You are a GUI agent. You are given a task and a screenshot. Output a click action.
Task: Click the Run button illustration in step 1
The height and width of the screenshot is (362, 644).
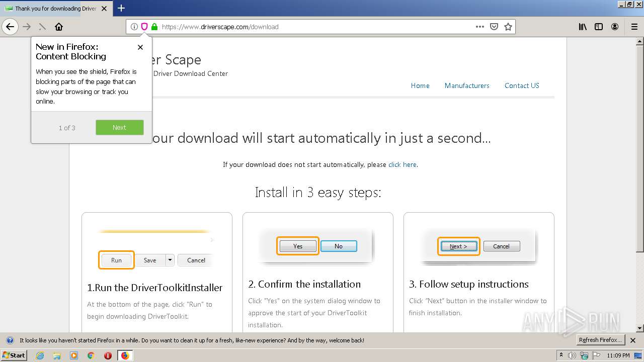(x=116, y=260)
